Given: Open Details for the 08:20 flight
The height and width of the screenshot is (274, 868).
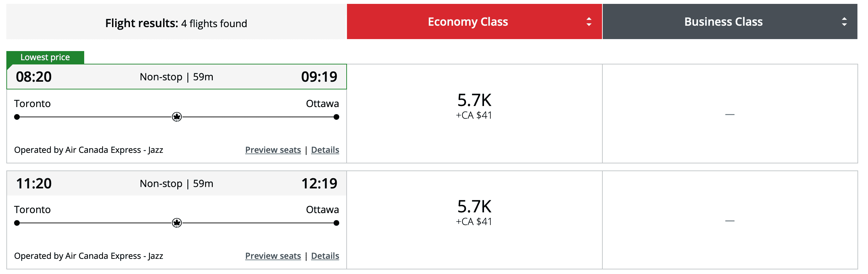Looking at the screenshot, I should 325,150.
